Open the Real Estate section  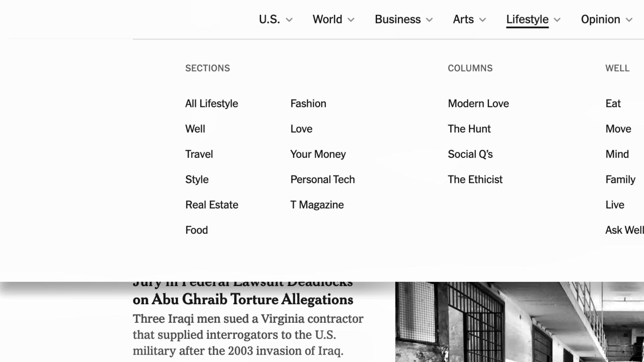[x=211, y=205]
